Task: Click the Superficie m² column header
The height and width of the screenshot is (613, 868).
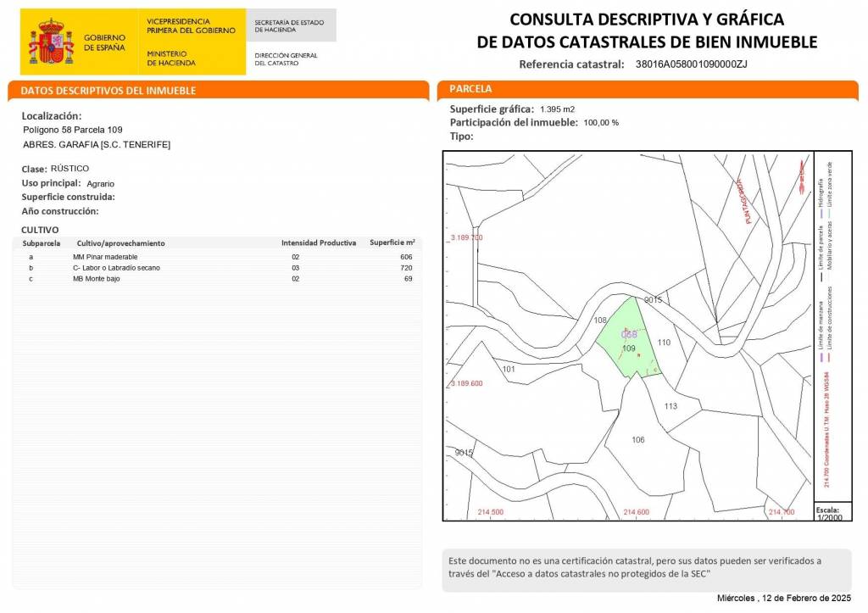Action: click(392, 243)
